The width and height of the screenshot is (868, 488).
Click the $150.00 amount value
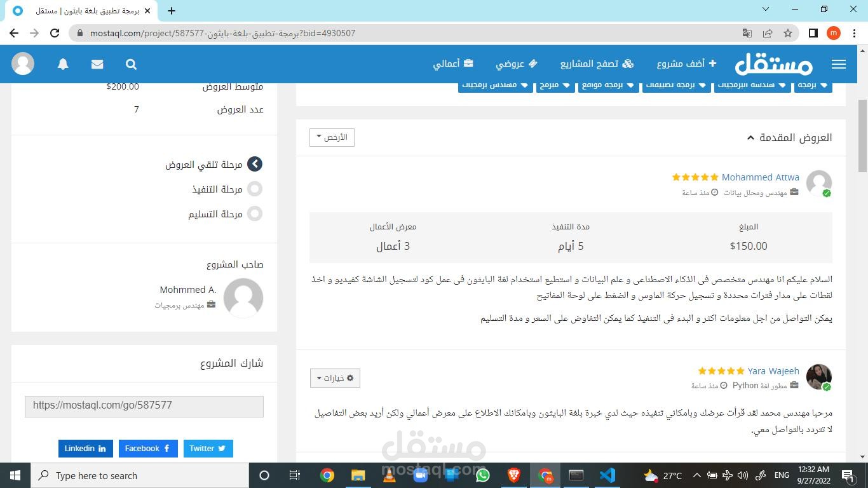coord(749,246)
